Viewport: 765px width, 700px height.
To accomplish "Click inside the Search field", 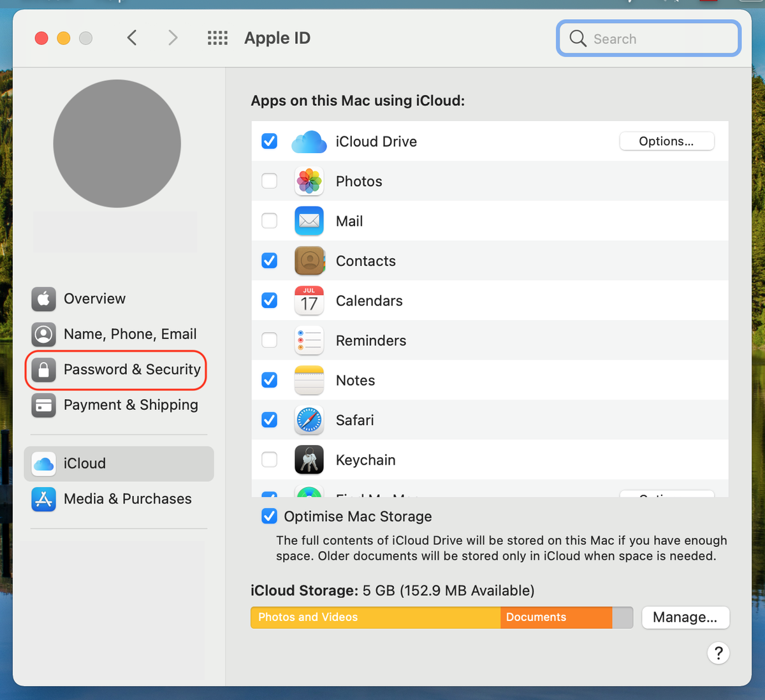I will click(648, 38).
